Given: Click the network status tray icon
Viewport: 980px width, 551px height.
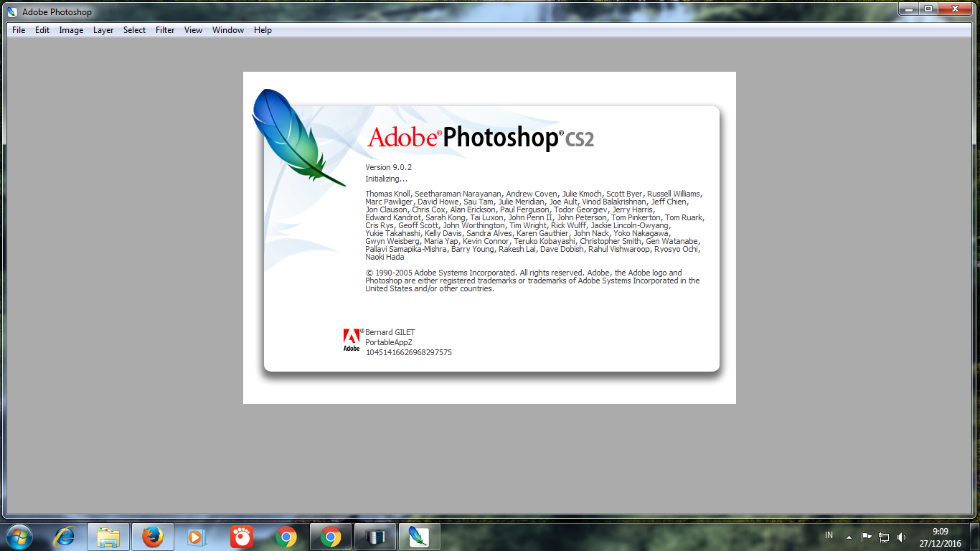Looking at the screenshot, I should 884,537.
